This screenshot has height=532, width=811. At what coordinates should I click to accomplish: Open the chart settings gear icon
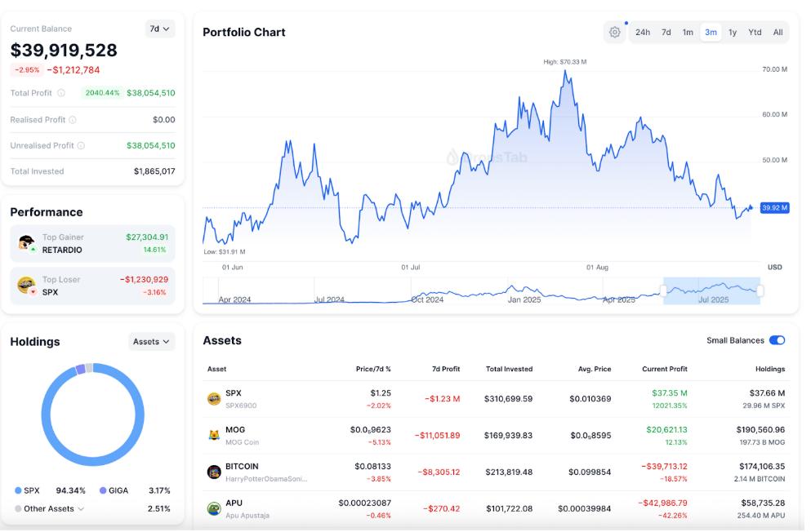tap(614, 33)
